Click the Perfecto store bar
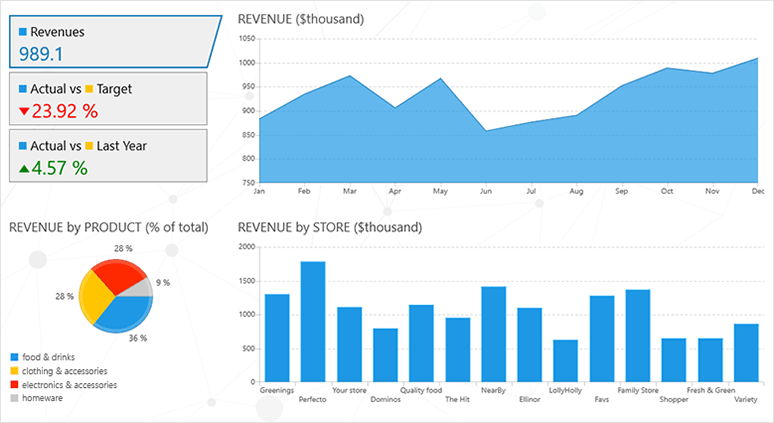 point(313,322)
